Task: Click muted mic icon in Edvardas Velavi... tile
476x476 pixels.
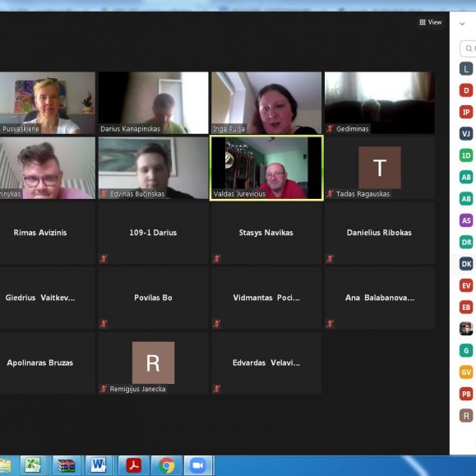Action: (x=217, y=389)
